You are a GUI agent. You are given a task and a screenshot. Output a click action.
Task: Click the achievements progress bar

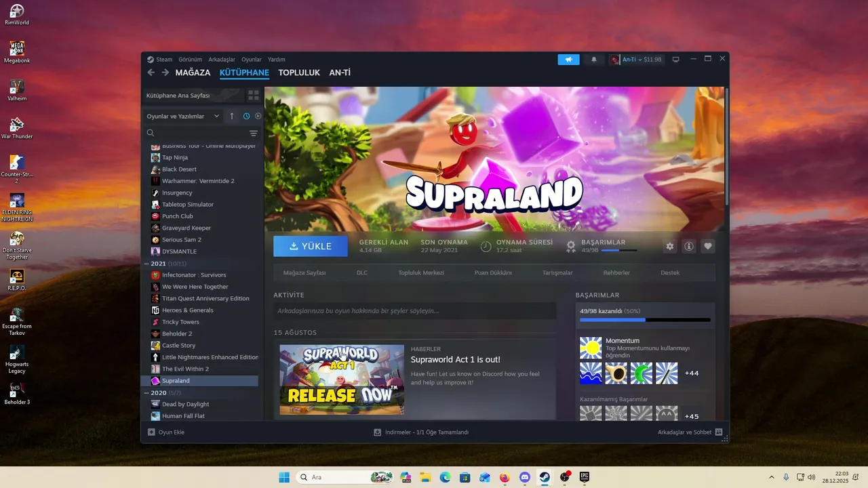coord(645,320)
